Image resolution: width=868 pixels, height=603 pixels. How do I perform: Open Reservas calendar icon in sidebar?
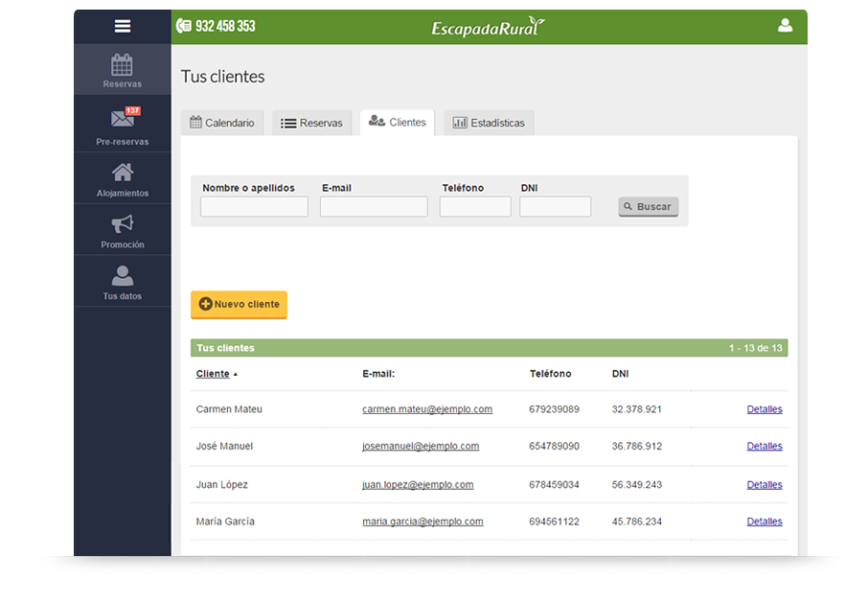pyautogui.click(x=123, y=65)
